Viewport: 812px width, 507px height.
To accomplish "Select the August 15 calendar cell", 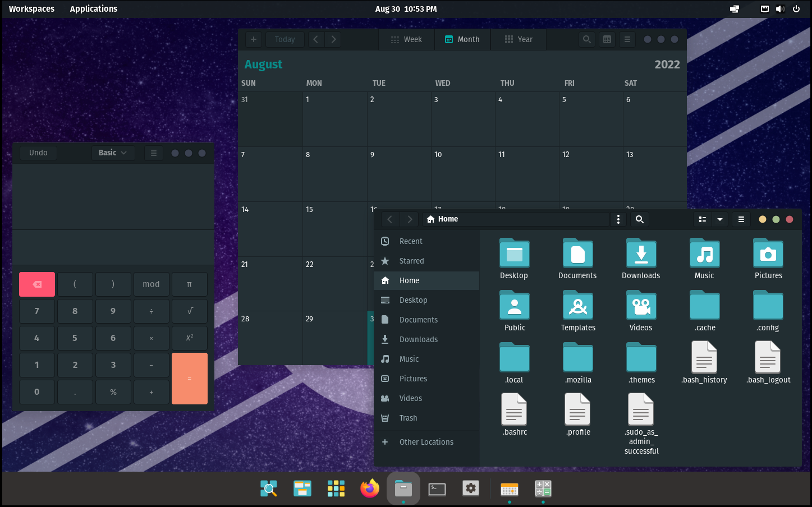I will (x=334, y=229).
